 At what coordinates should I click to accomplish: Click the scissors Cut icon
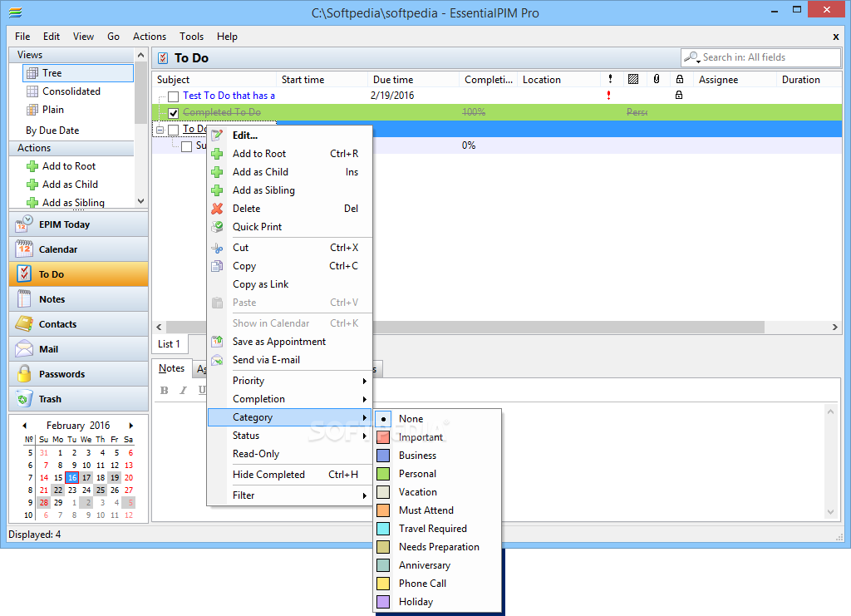tap(217, 248)
